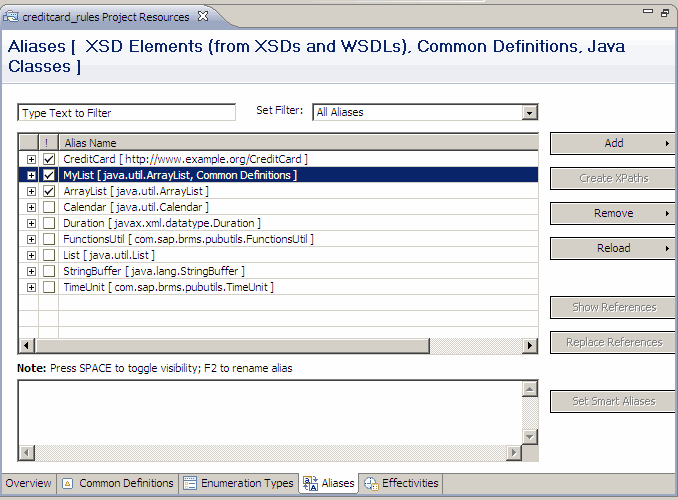Screen dimensions: 678x500
Task: Click the Aliases tab icon
Action: click(x=310, y=483)
